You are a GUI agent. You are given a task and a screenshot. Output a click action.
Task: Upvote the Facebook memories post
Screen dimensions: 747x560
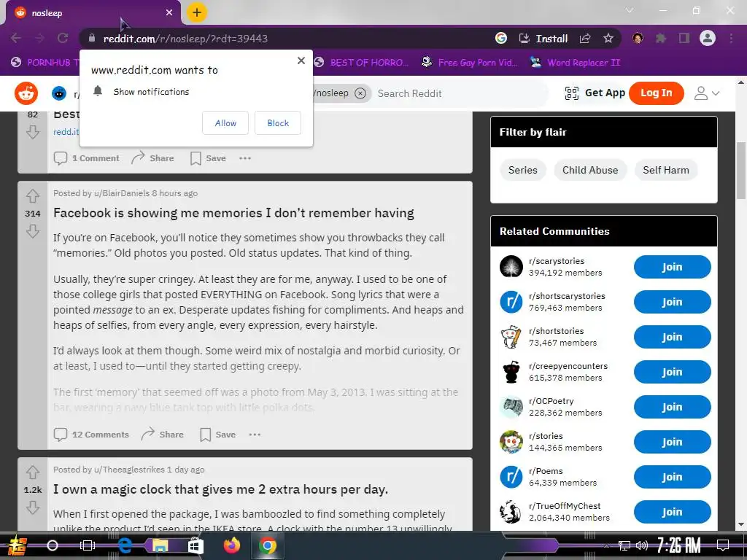[x=32, y=195]
